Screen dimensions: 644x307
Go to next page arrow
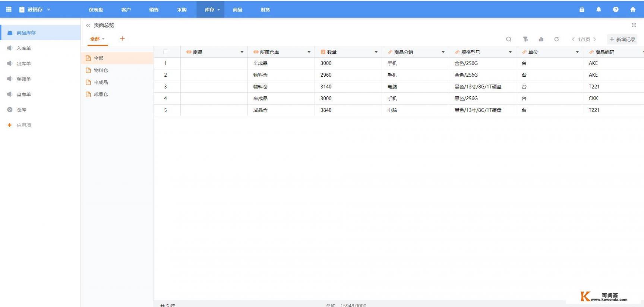click(x=594, y=39)
